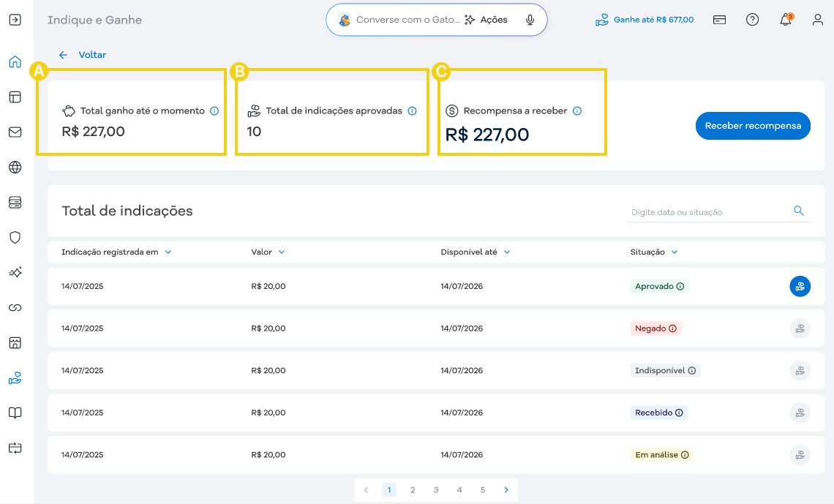Click the notification bell icon
The height and width of the screenshot is (504, 834).
click(x=785, y=20)
